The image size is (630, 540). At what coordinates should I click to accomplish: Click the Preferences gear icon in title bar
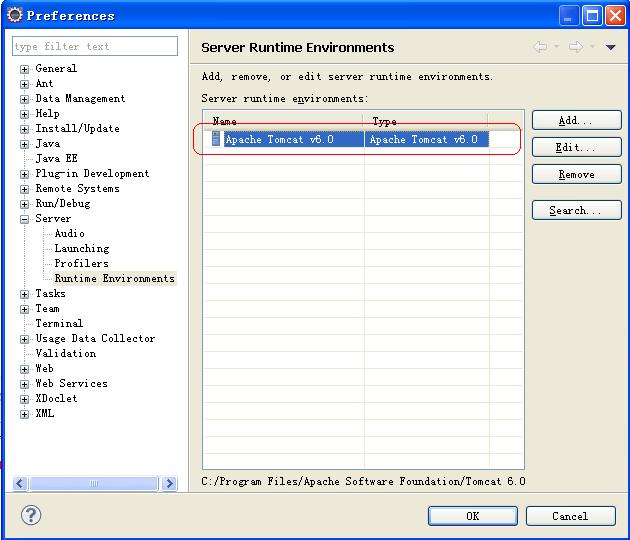[x=15, y=15]
